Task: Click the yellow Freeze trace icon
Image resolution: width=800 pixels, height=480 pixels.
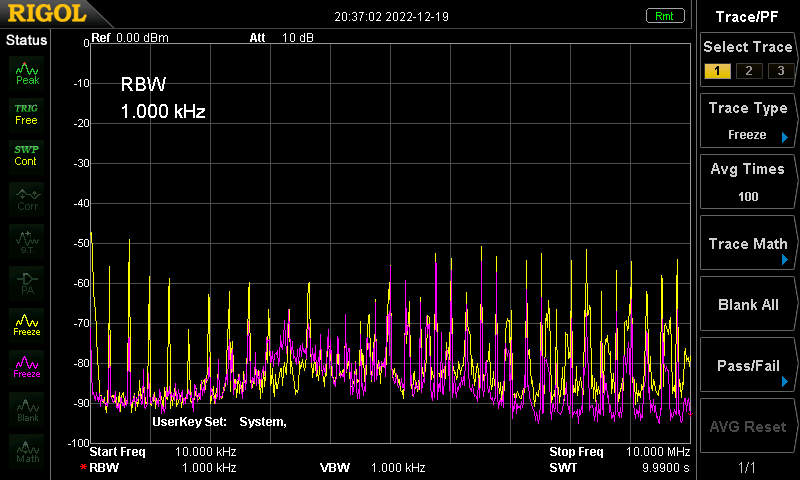Action: pyautogui.click(x=27, y=325)
